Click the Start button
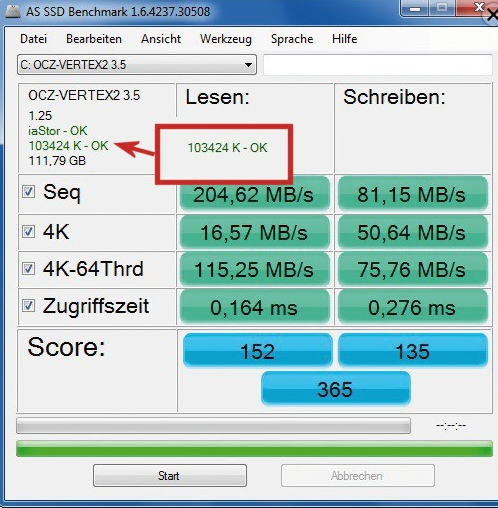498x508 pixels. [170, 475]
